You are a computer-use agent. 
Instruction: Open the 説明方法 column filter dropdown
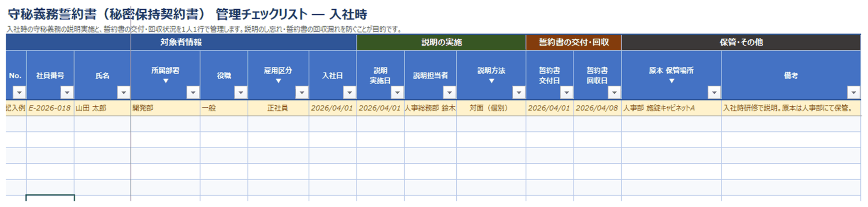(518, 93)
